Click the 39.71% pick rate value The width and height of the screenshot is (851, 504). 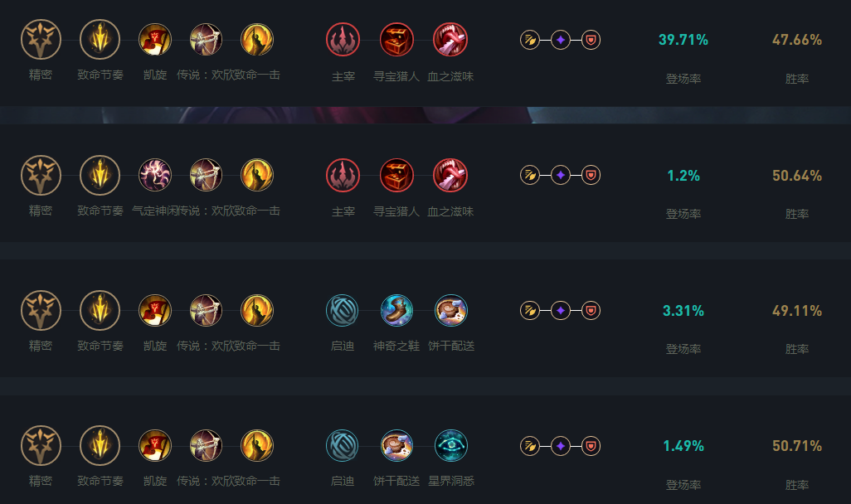point(683,40)
